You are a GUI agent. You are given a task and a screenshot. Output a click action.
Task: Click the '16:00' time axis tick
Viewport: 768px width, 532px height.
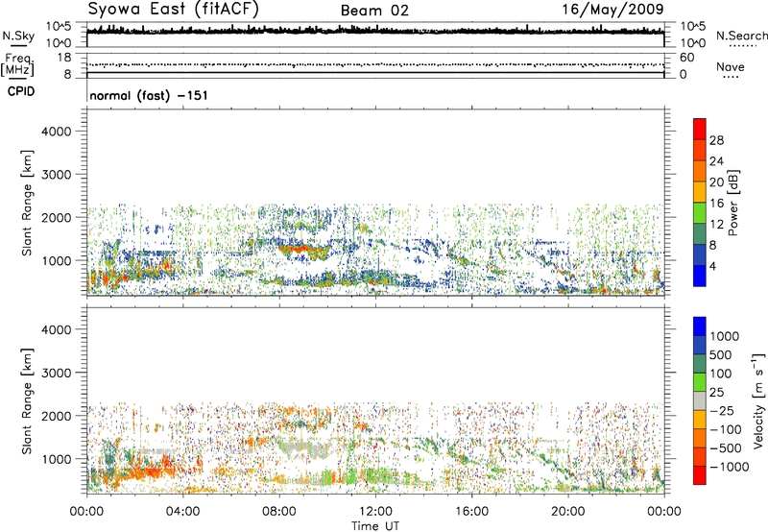pos(471,512)
